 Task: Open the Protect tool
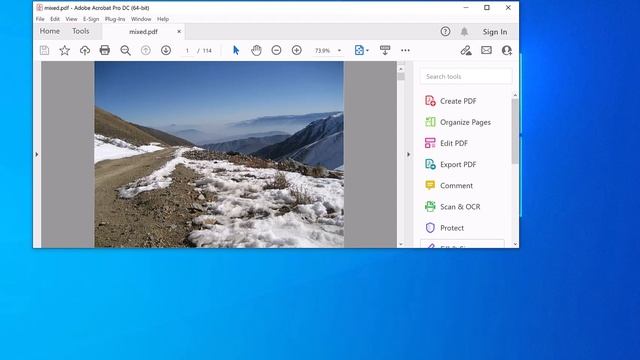click(444, 228)
